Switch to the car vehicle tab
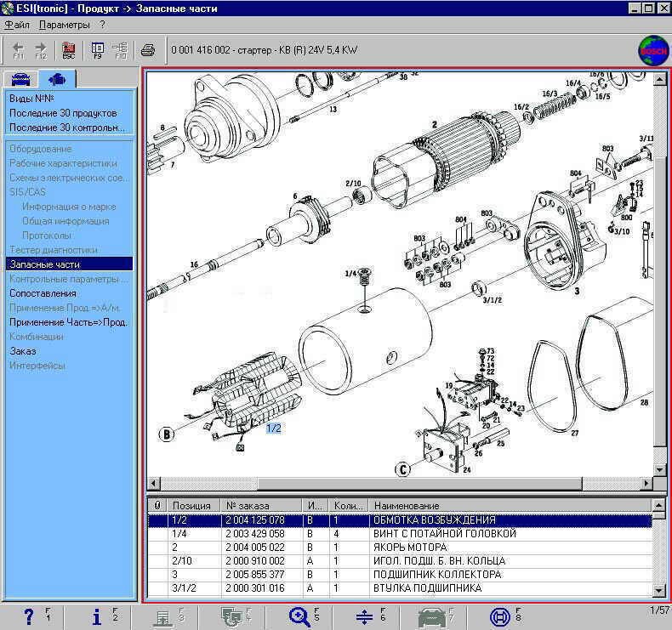Viewport: 672px width, 630px height. point(20,80)
